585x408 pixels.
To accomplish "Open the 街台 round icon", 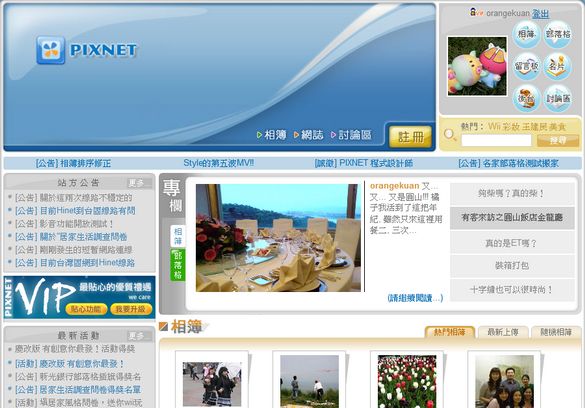I will pos(526,98).
